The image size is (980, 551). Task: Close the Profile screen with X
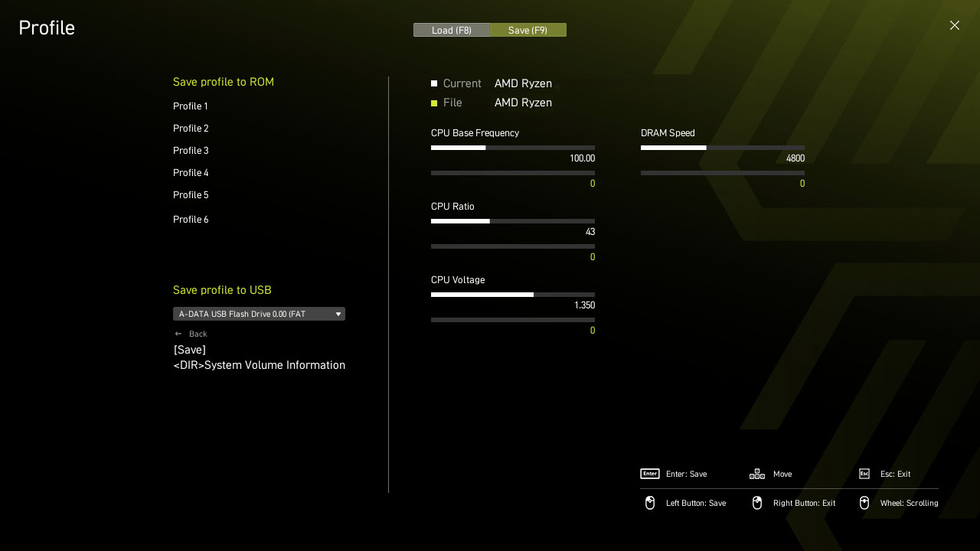click(954, 25)
